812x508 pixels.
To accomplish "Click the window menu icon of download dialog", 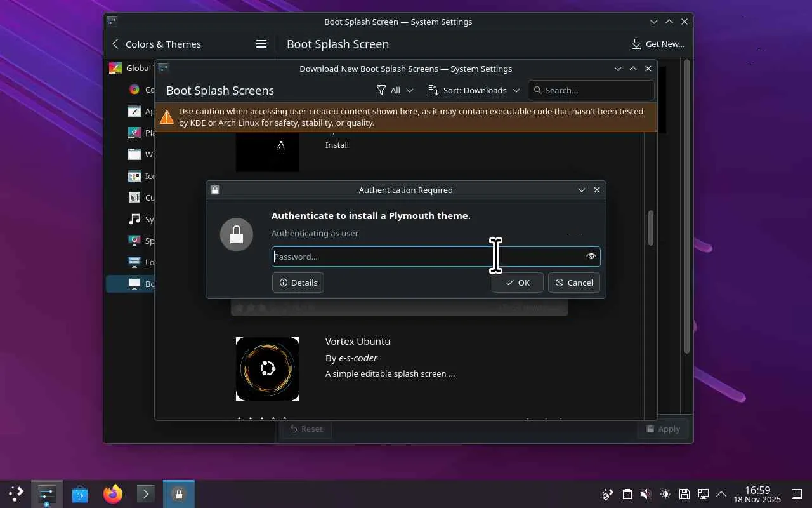I will tap(163, 68).
